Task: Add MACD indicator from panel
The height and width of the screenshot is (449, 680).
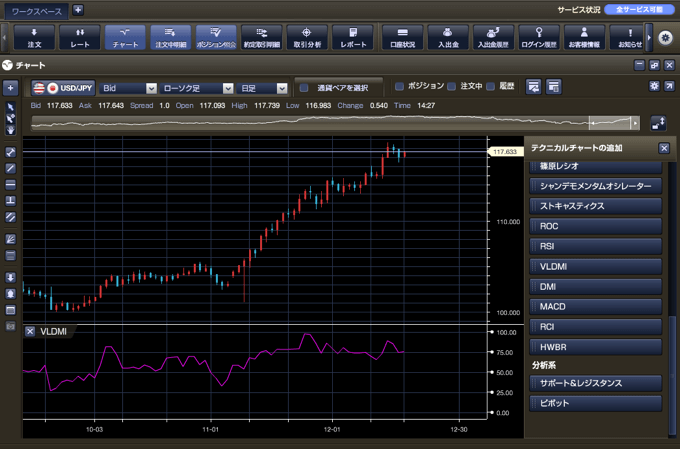Action: click(596, 307)
